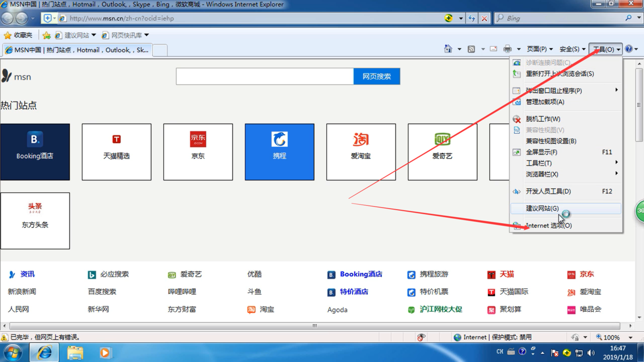Expand the 工具栏(T) submenu
The width and height of the screenshot is (644, 362).
tap(567, 163)
